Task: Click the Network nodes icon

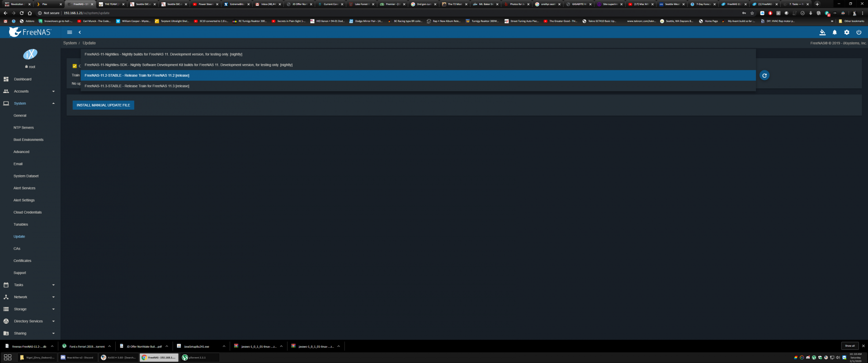Action: pos(6,297)
